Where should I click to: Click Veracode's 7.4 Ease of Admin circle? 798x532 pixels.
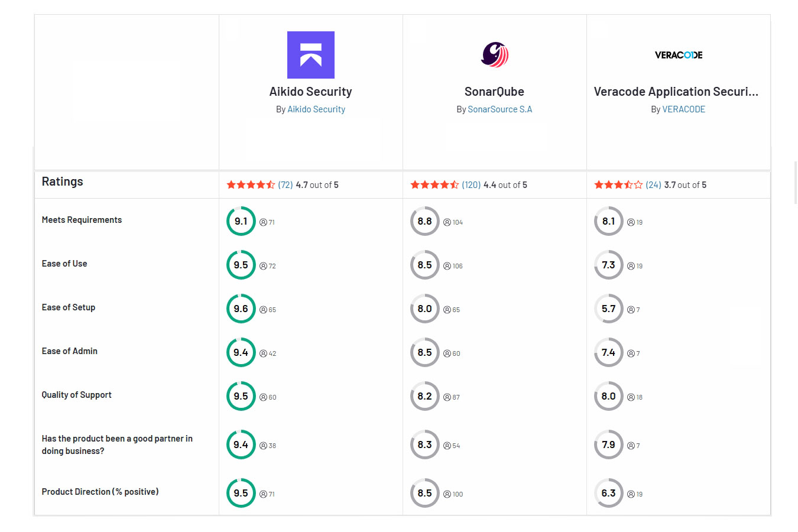coord(609,352)
